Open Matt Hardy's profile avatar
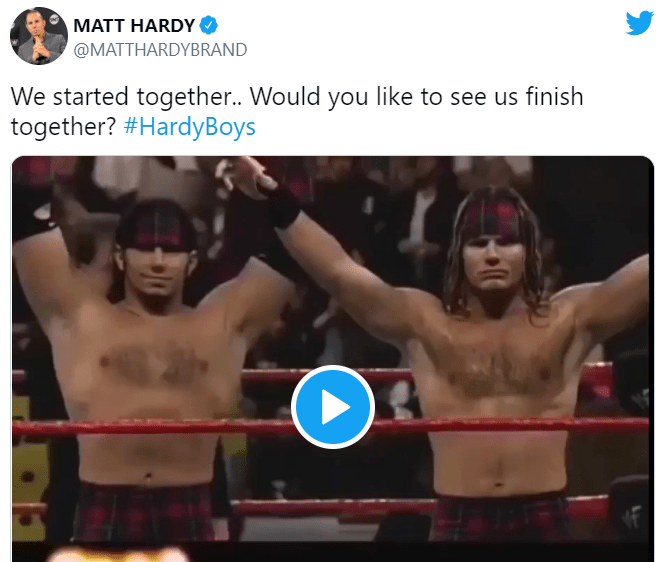The width and height of the screenshot is (661, 562). [x=39, y=36]
